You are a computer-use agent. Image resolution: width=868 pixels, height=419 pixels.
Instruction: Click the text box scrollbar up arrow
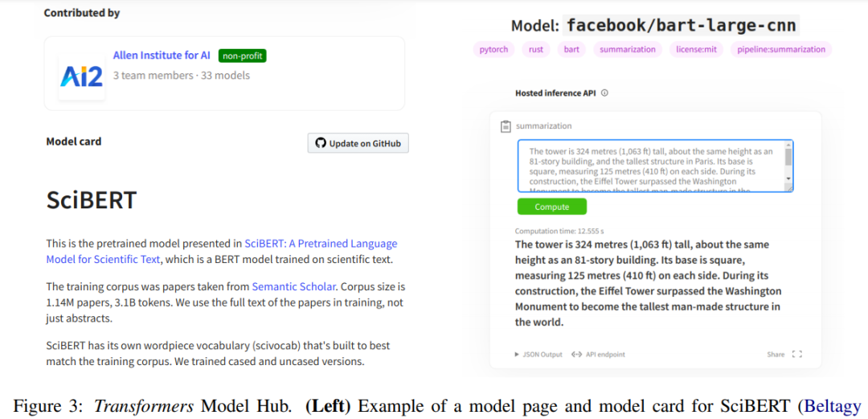[788, 146]
